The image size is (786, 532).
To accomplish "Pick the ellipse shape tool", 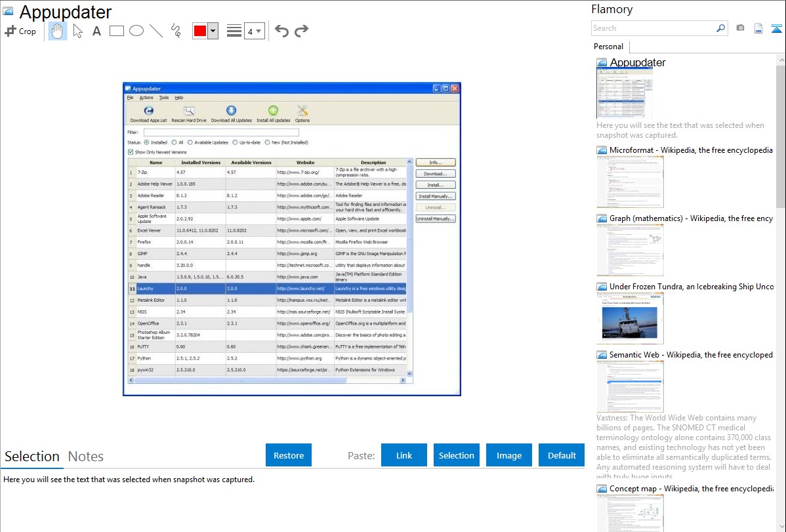I will click(136, 31).
